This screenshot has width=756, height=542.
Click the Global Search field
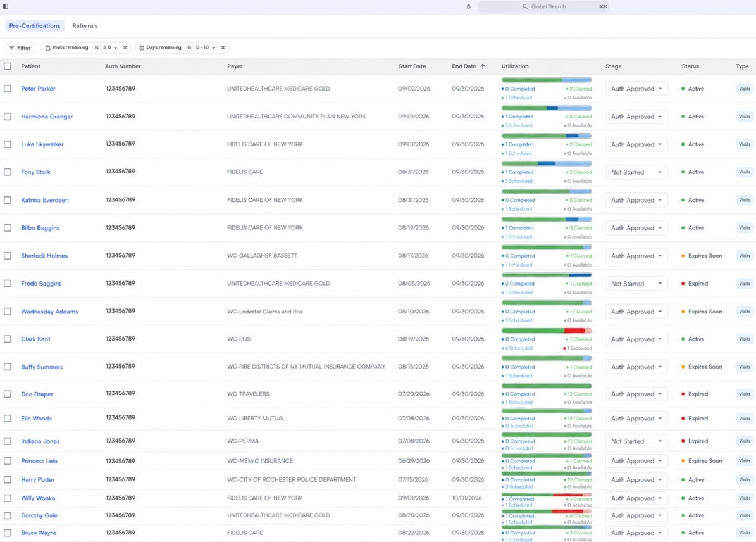543,7
